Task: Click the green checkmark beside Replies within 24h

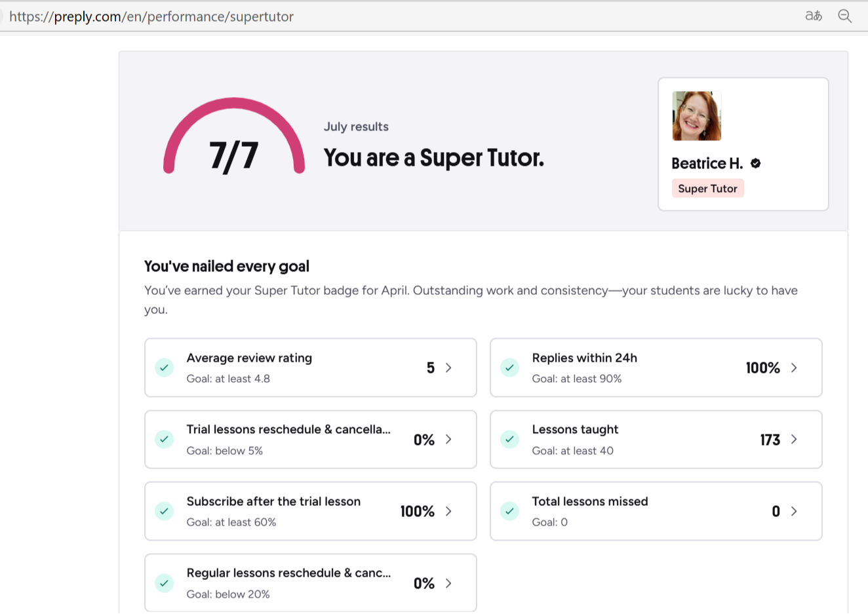Action: pos(510,368)
